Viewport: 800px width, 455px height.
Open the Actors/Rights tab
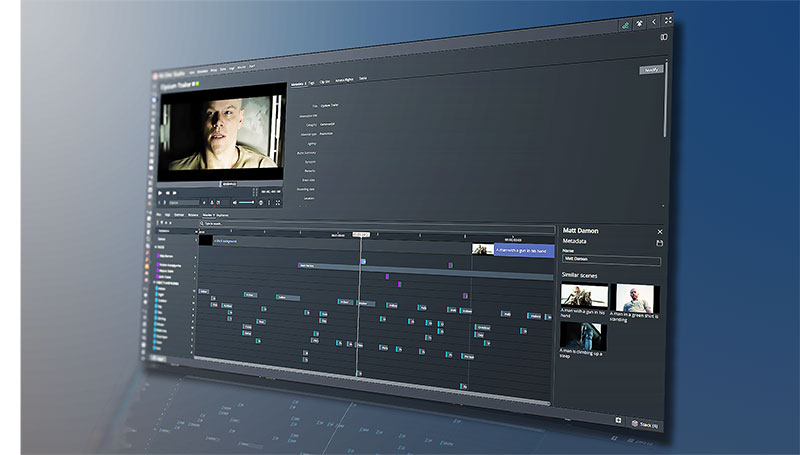coord(345,77)
